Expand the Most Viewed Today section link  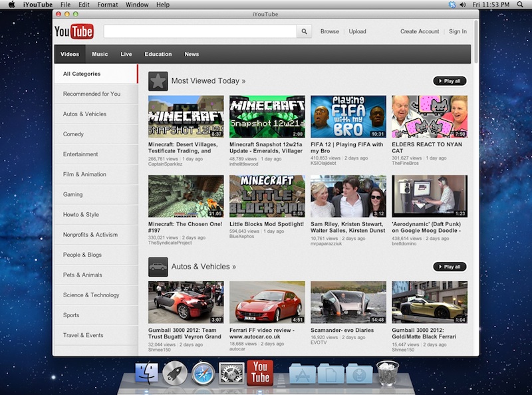pyautogui.click(x=208, y=81)
